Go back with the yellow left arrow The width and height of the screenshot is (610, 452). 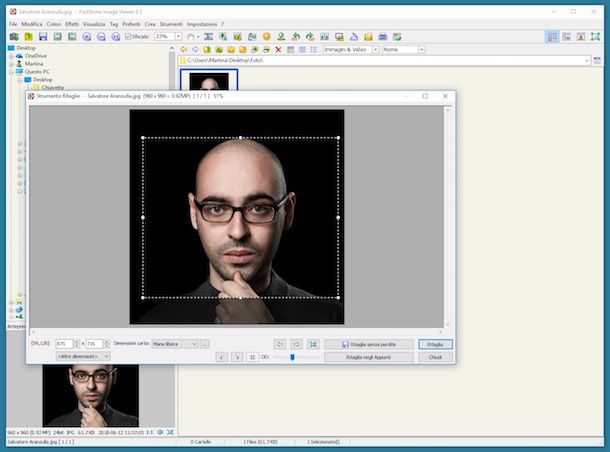point(184,49)
